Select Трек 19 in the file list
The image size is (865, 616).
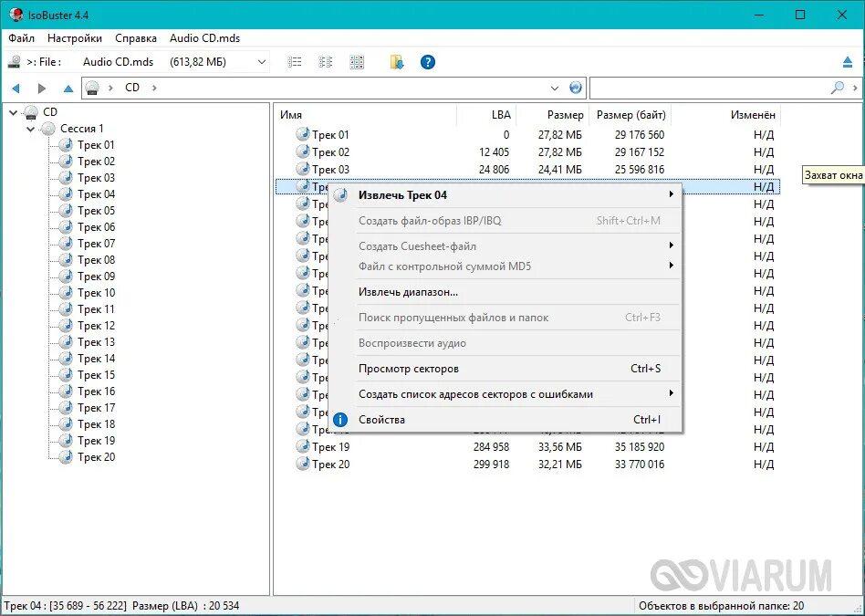pos(330,447)
